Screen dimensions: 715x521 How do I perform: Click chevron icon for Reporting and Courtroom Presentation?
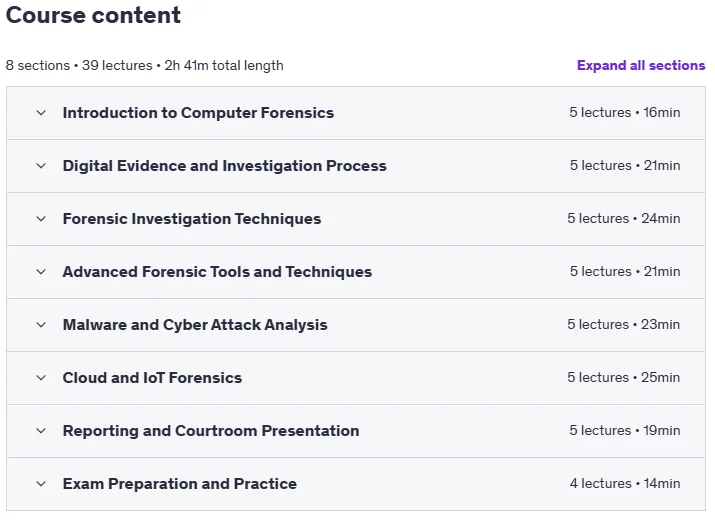[41, 431]
